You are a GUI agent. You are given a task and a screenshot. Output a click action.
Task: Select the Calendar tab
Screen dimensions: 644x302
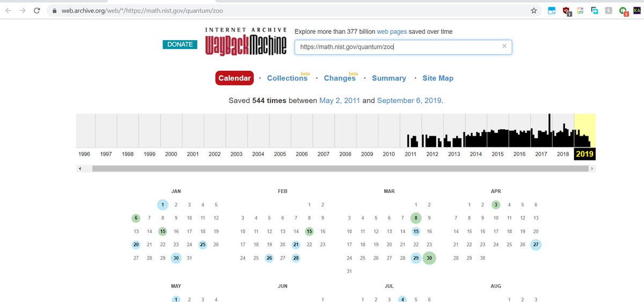tap(235, 78)
